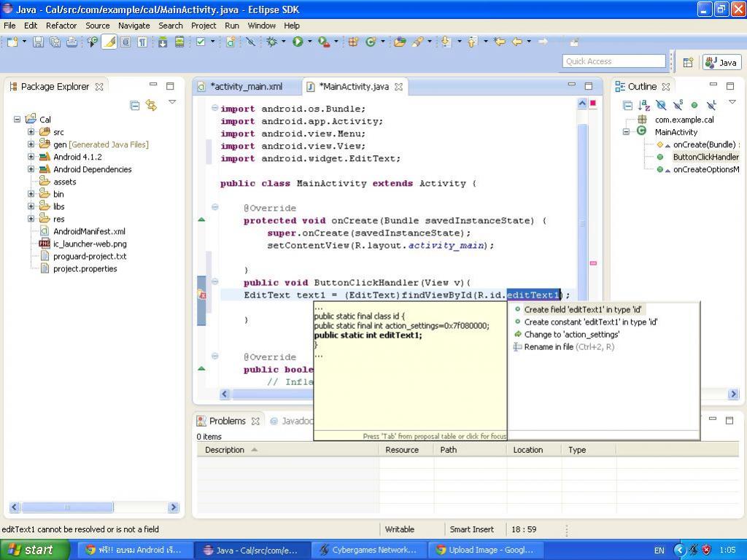Collapse All in Package Explorer
Image resolution: width=747 pixels, height=560 pixels.
[135, 105]
